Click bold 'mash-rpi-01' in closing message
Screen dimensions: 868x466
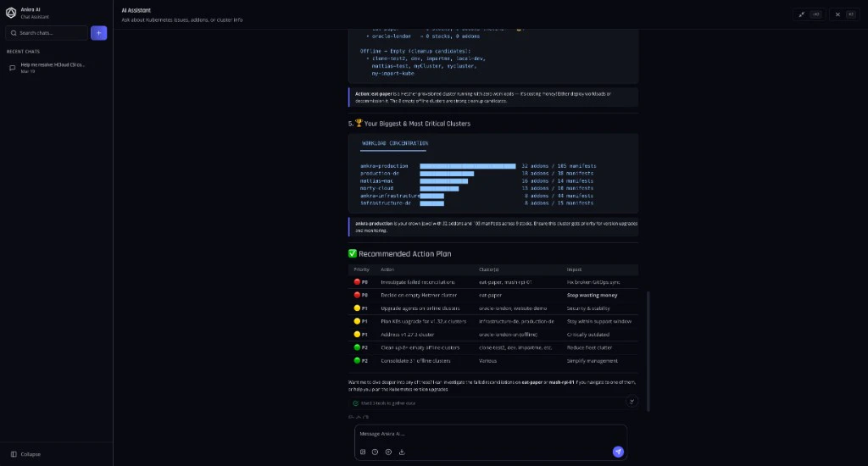click(x=561, y=382)
